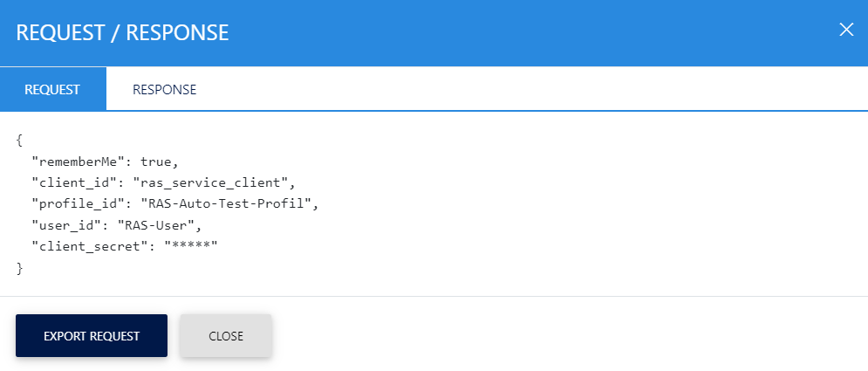Click the "profile_id" key
This screenshot has height=371, width=868.
pos(79,204)
